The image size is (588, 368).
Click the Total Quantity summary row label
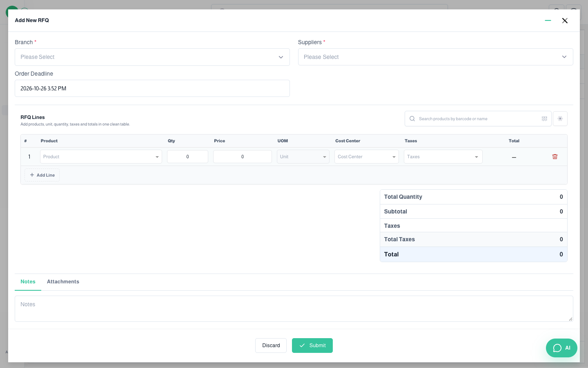[403, 197]
